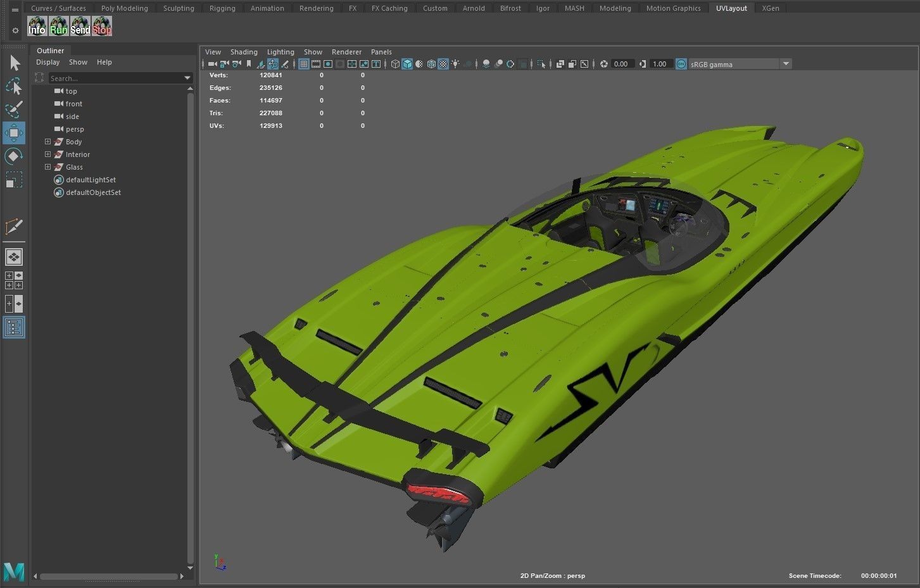Click the UVLayout Info shelf button
Screen dimensions: 920x588
37,26
